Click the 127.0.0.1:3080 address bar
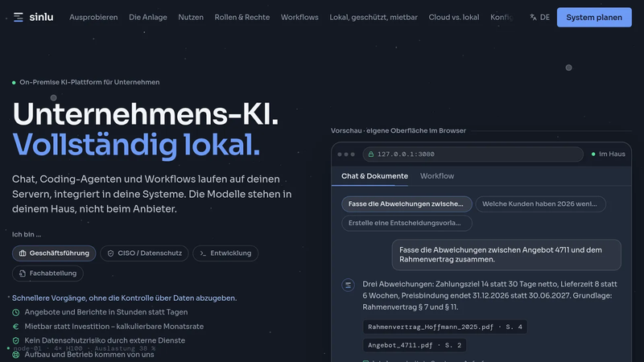 tap(473, 154)
